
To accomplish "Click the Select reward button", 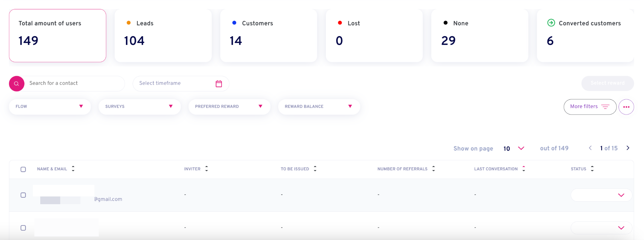I will tap(608, 83).
